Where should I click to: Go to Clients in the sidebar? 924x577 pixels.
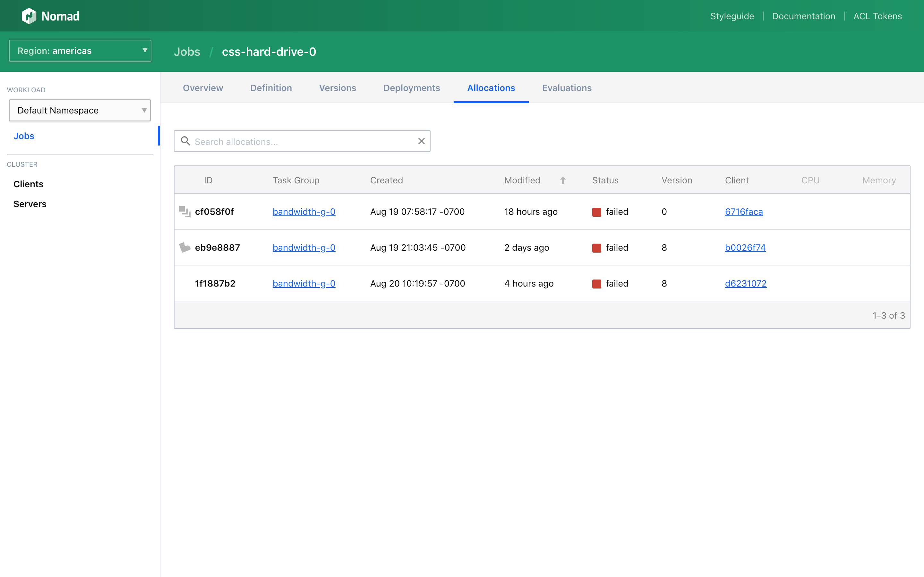(x=28, y=184)
